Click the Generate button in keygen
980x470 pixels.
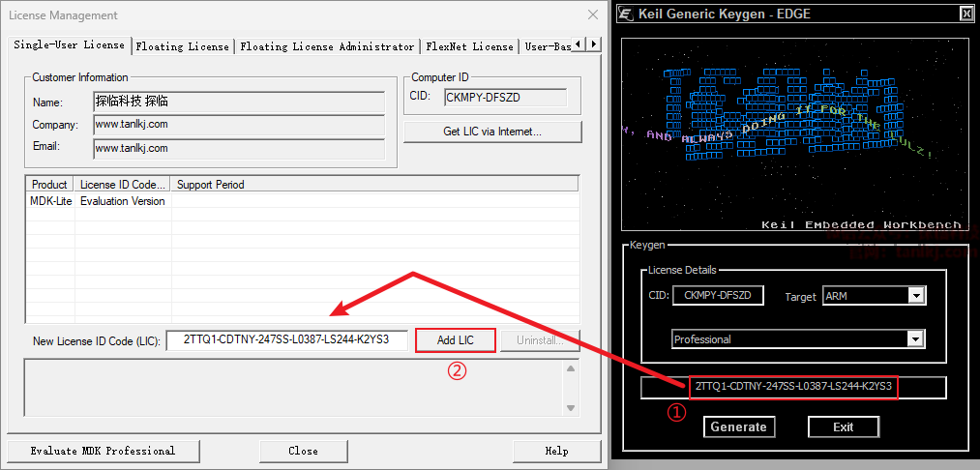[x=739, y=426]
